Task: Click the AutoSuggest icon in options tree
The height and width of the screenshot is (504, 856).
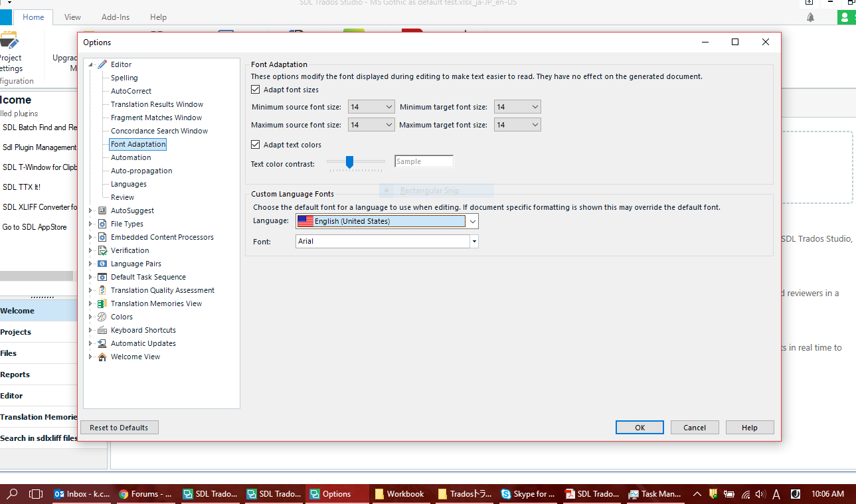Action: coord(102,210)
